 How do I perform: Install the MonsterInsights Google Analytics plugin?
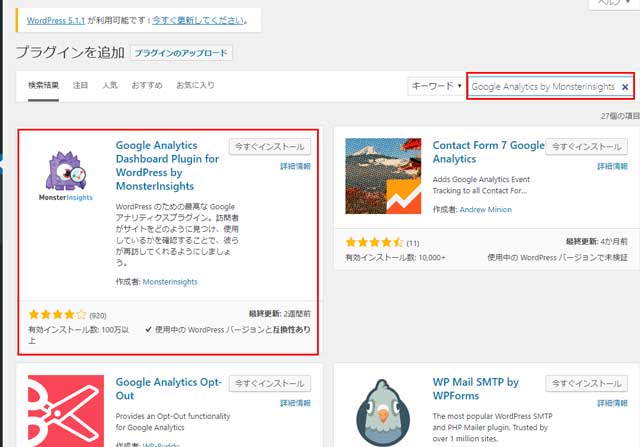pos(270,147)
